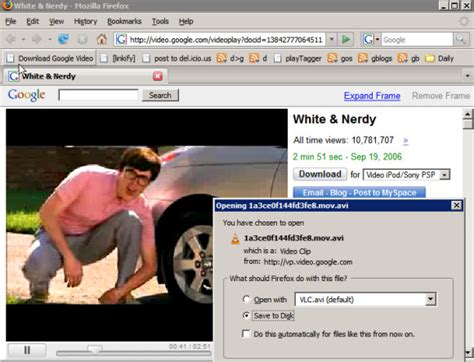Click the Back navigation arrow

[11, 39]
